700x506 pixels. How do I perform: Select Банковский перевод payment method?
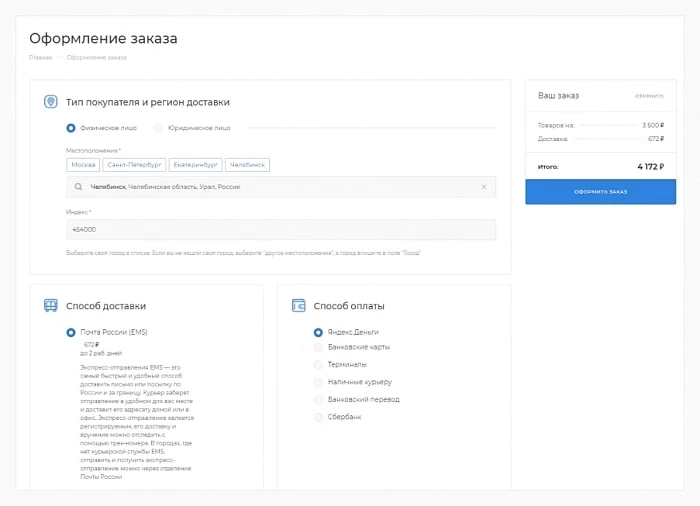point(318,399)
